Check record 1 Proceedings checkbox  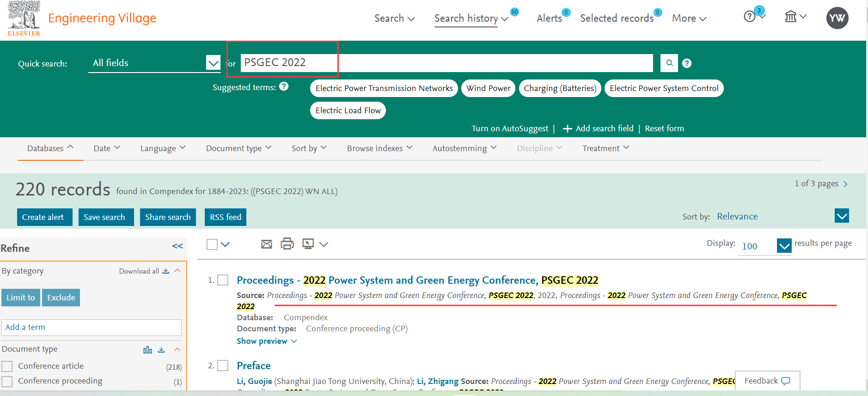(x=223, y=280)
